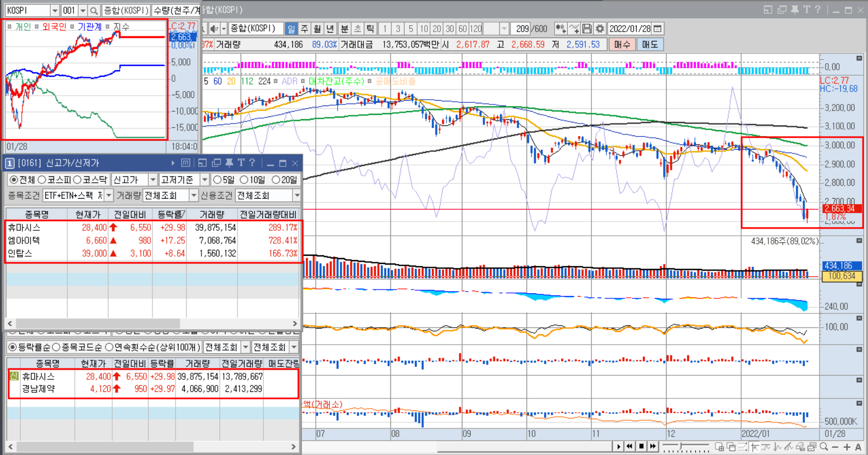The width and height of the screenshot is (868, 455).
Task: Click the 60 minute interval button
Action: (x=462, y=29)
